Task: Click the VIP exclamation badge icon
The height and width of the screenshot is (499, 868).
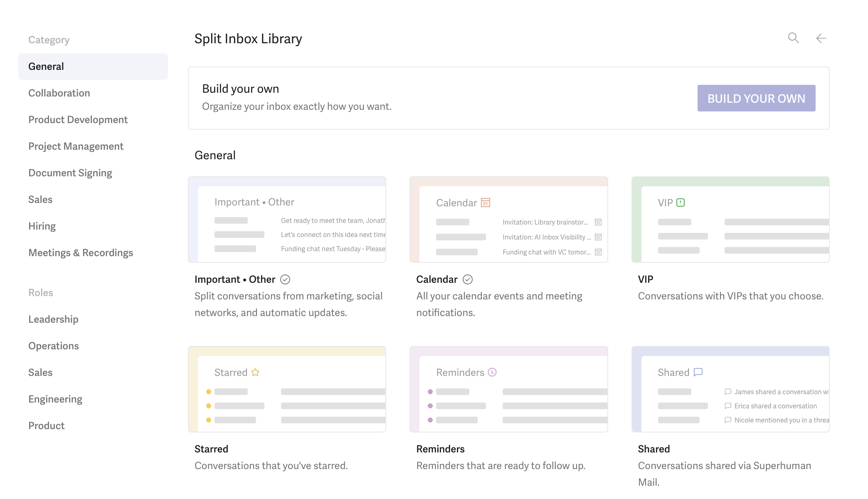Action: click(x=681, y=203)
